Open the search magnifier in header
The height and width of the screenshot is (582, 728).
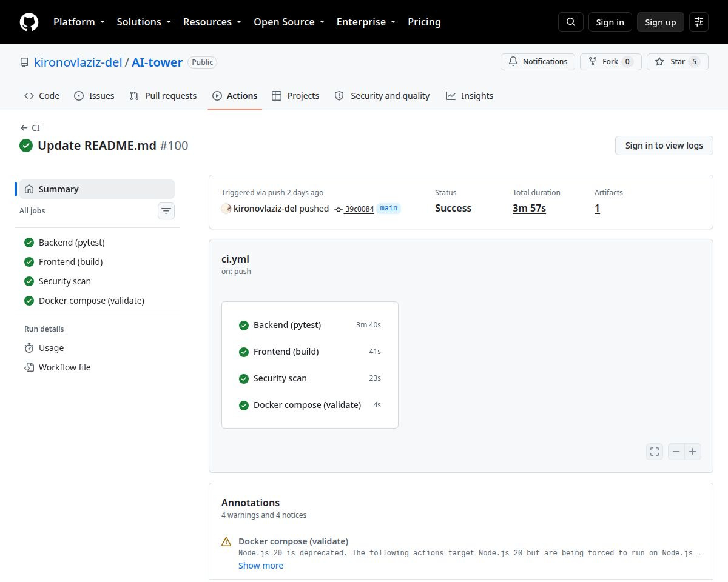tap(571, 22)
